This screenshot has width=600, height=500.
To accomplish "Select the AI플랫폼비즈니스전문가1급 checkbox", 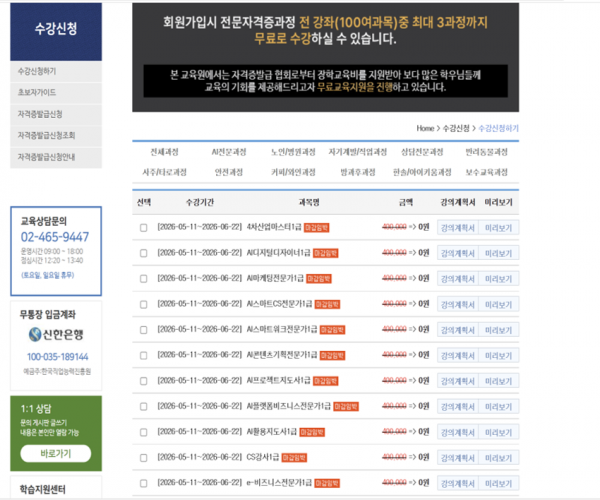I will (143, 407).
